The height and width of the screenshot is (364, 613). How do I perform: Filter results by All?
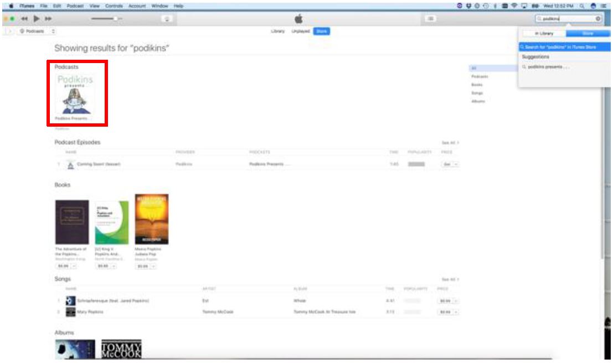point(493,68)
